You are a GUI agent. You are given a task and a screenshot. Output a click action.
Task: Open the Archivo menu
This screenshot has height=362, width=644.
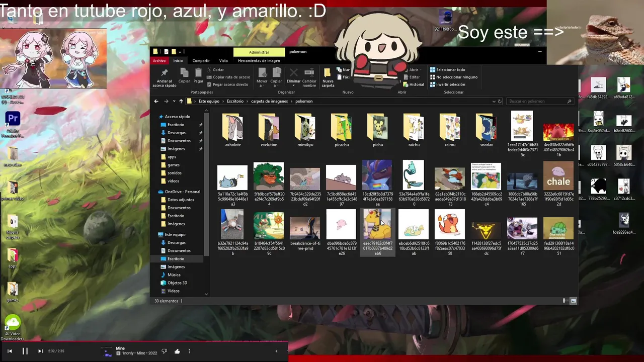[159, 61]
